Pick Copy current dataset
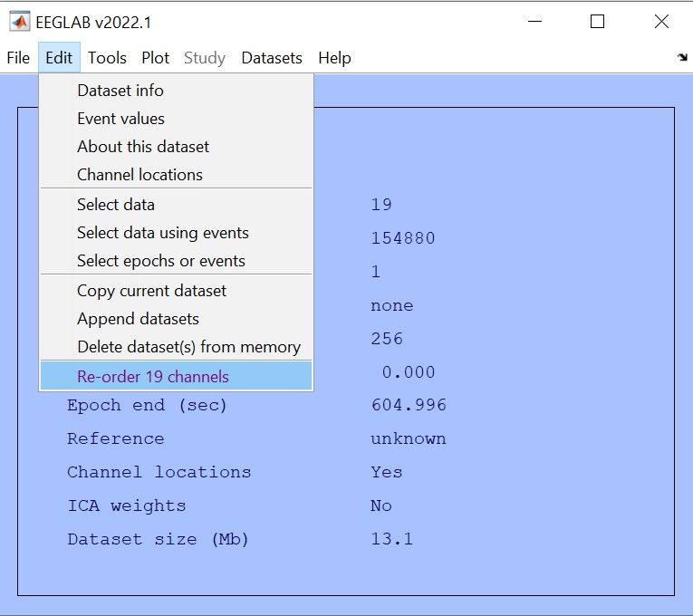 pos(177,291)
